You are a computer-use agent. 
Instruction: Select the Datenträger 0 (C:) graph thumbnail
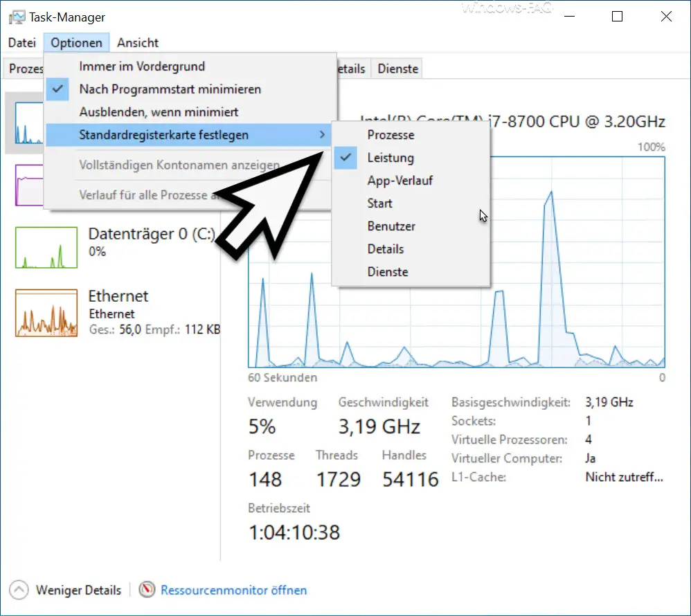point(46,247)
